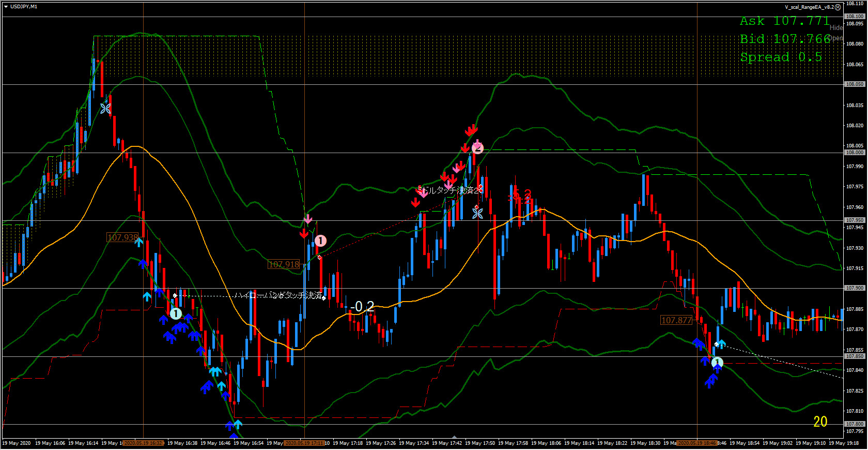Click the 19 May 2020 date label
868x450 pixels.
17,443
